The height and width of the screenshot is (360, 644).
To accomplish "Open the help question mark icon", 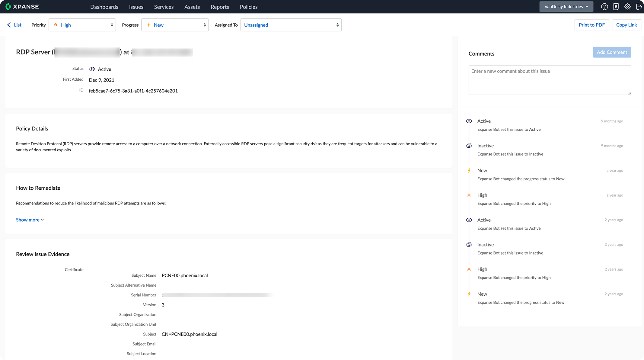I will coord(604,7).
